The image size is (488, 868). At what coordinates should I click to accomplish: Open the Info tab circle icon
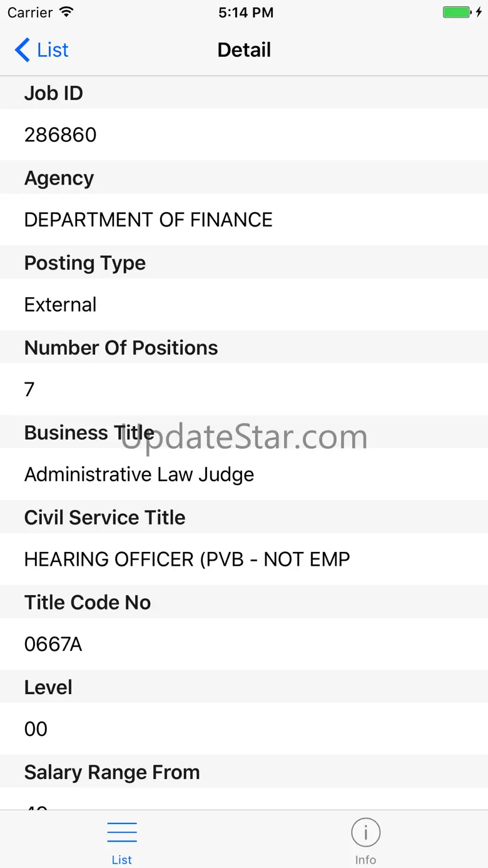coord(365,833)
